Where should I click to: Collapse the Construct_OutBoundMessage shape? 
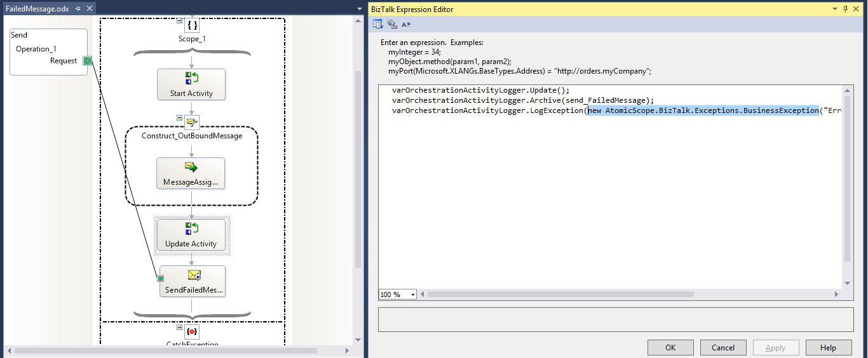tap(179, 118)
